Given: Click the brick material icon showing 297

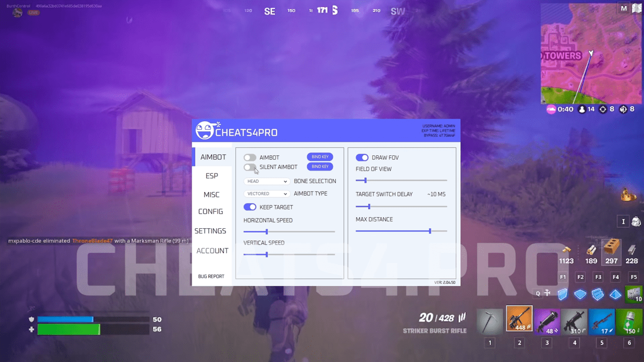Looking at the screenshot, I should [x=612, y=247].
